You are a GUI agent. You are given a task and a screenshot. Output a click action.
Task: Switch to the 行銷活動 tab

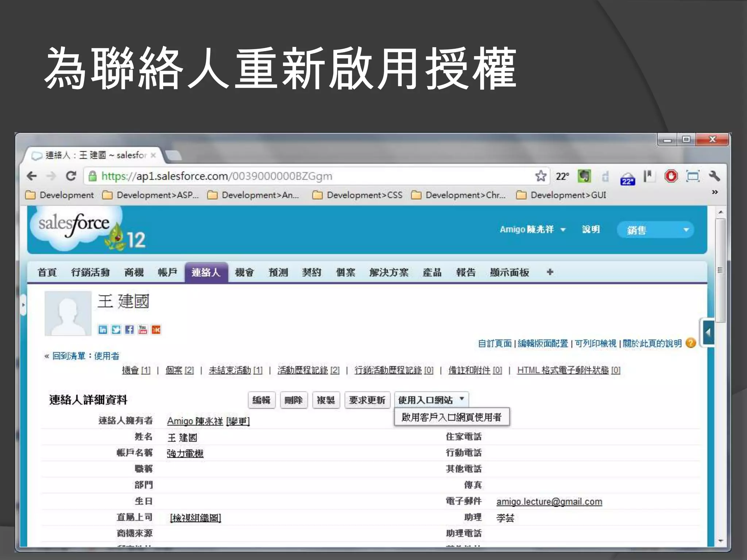(90, 272)
